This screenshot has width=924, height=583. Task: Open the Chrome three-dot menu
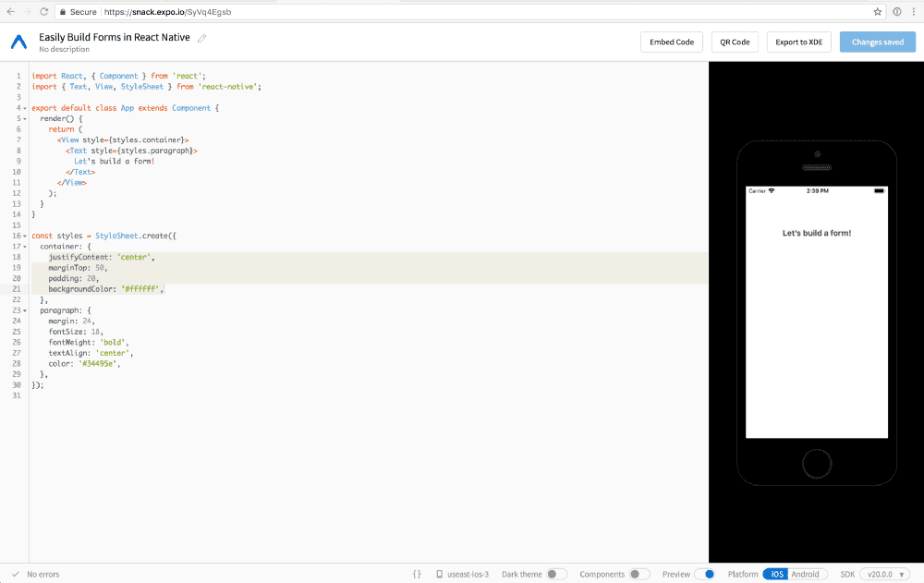pyautogui.click(x=913, y=12)
